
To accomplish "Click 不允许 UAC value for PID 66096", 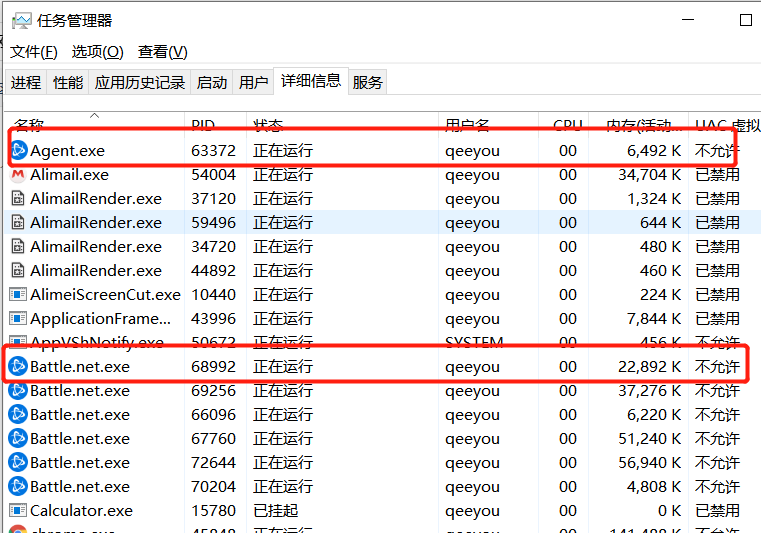I will [717, 414].
